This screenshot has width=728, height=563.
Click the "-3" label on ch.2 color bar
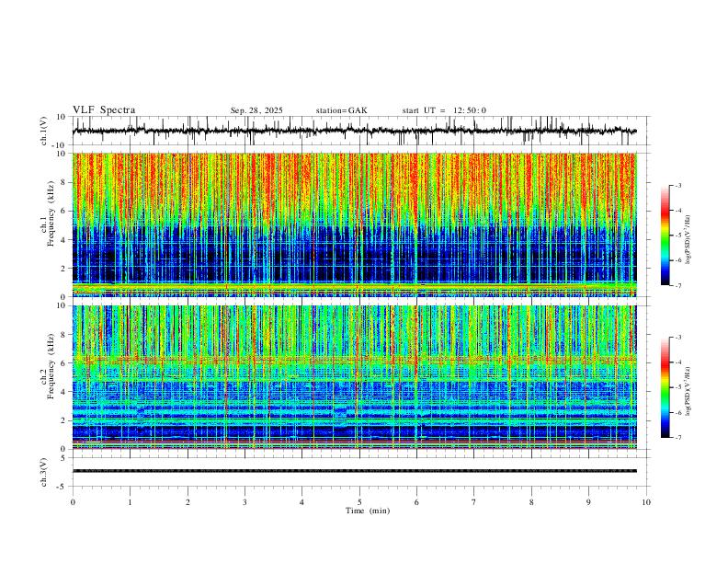677,338
